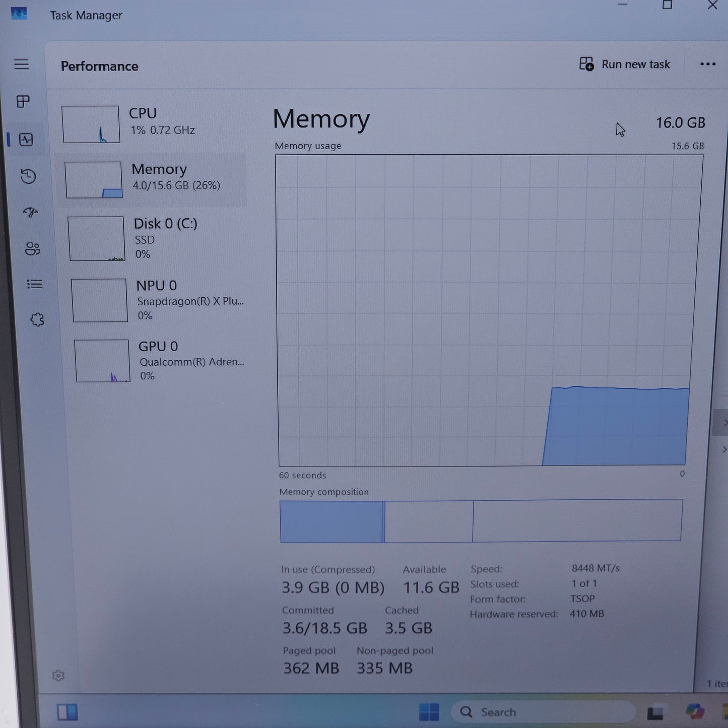Image resolution: width=728 pixels, height=728 pixels.
Task: Click the CPU mini graph thumbnail
Action: tap(91, 124)
